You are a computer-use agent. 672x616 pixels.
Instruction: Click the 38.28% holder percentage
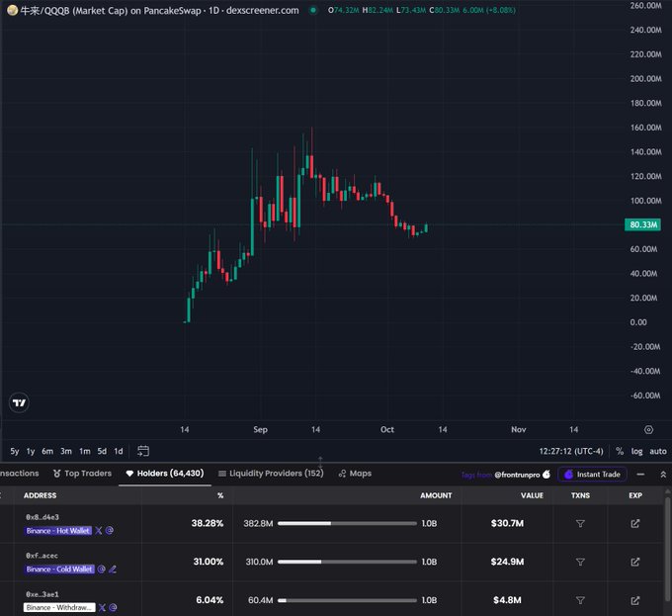pos(208,523)
